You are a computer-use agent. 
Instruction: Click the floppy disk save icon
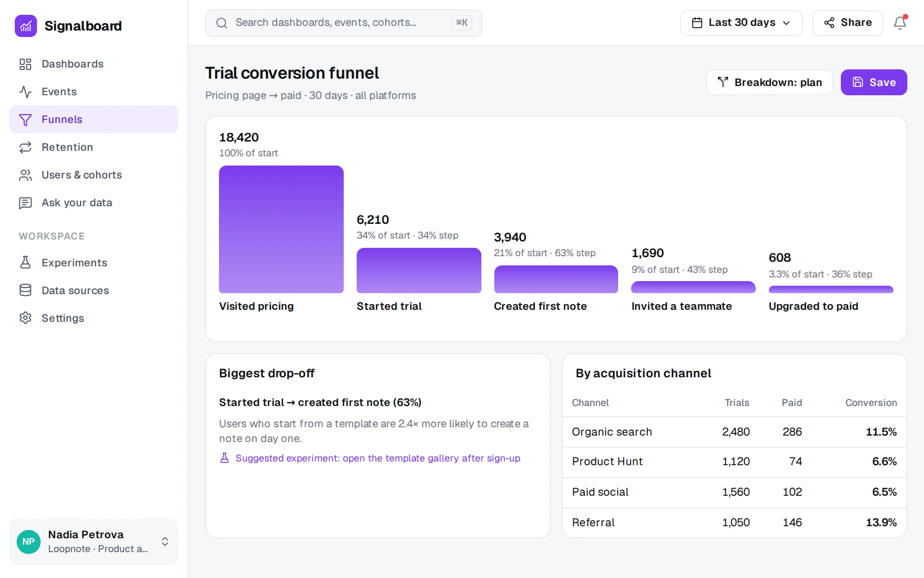tap(858, 82)
